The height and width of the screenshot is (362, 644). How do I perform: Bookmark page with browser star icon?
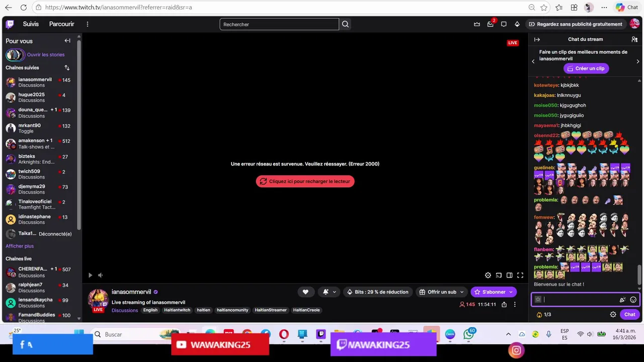click(544, 8)
